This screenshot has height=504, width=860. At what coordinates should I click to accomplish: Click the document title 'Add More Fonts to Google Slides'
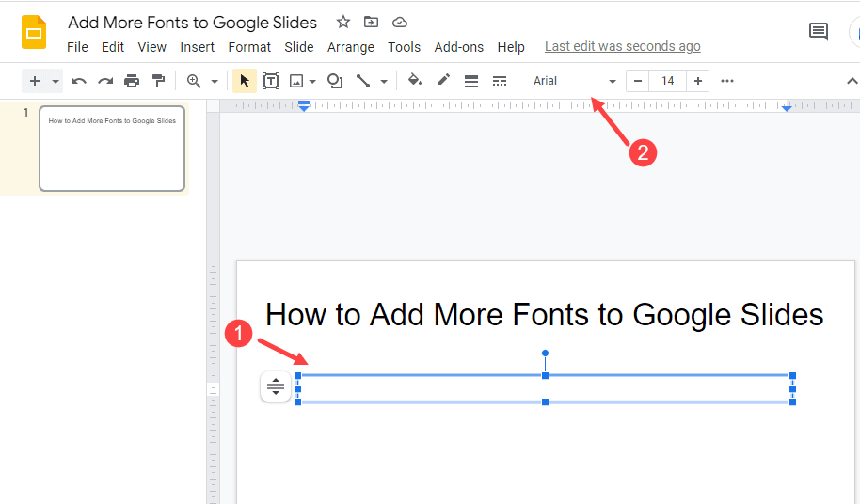(x=193, y=23)
